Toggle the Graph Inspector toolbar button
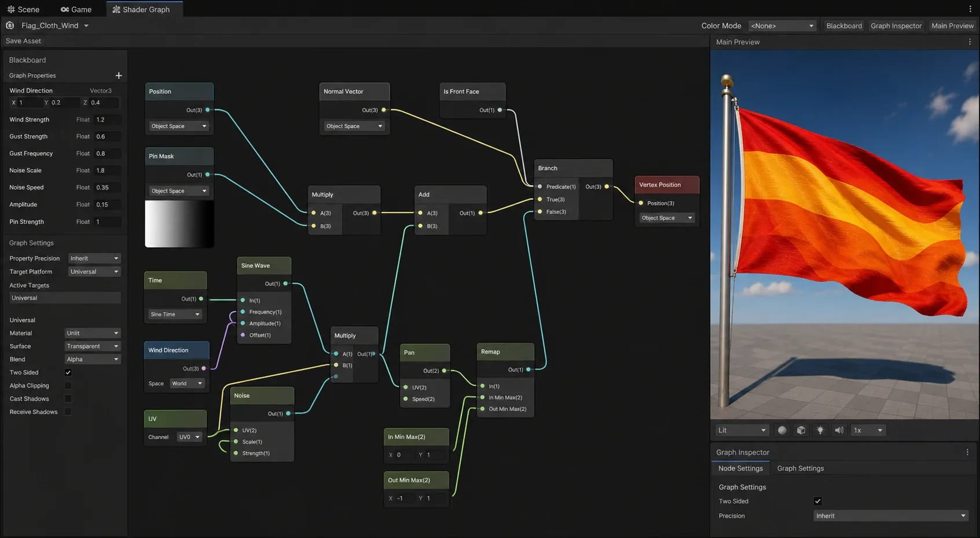Viewport: 980px width, 538px height. [x=896, y=26]
